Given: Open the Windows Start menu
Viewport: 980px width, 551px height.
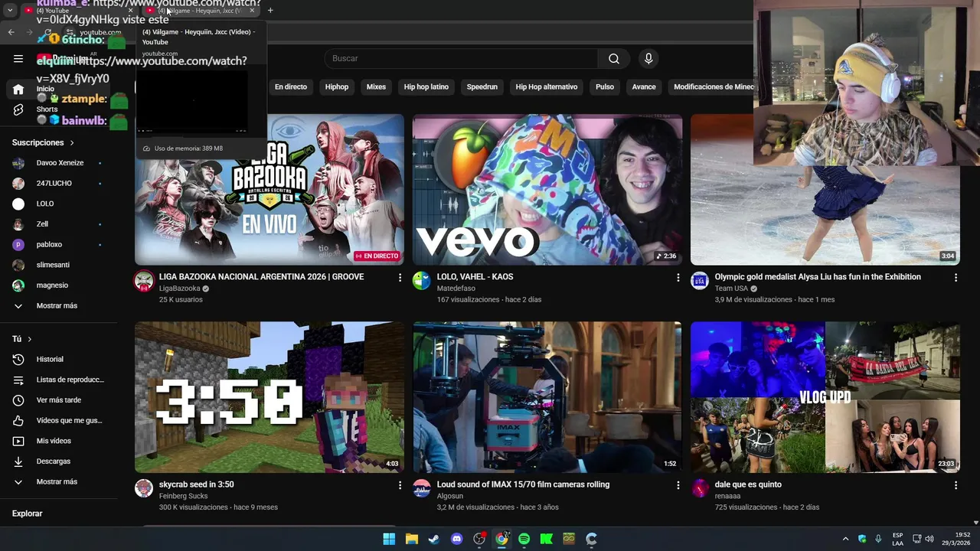Looking at the screenshot, I should [x=389, y=539].
